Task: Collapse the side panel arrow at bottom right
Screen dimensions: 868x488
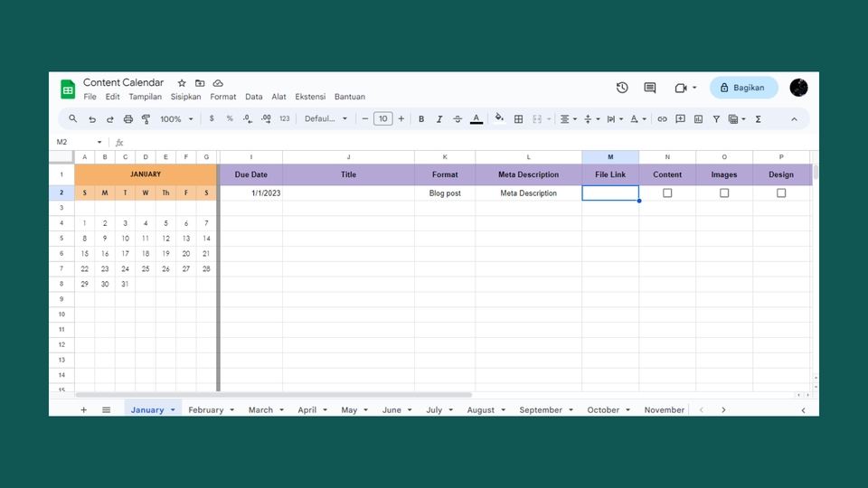Action: 803,410
